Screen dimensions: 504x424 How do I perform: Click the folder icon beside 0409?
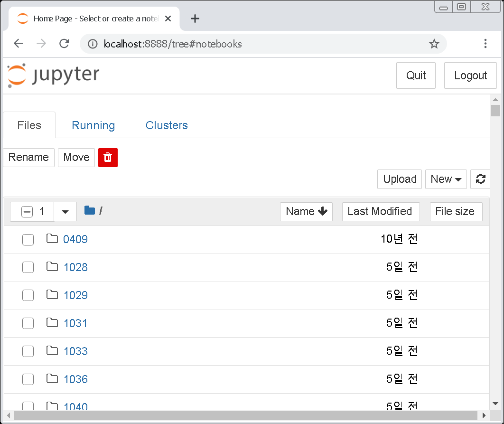(52, 239)
